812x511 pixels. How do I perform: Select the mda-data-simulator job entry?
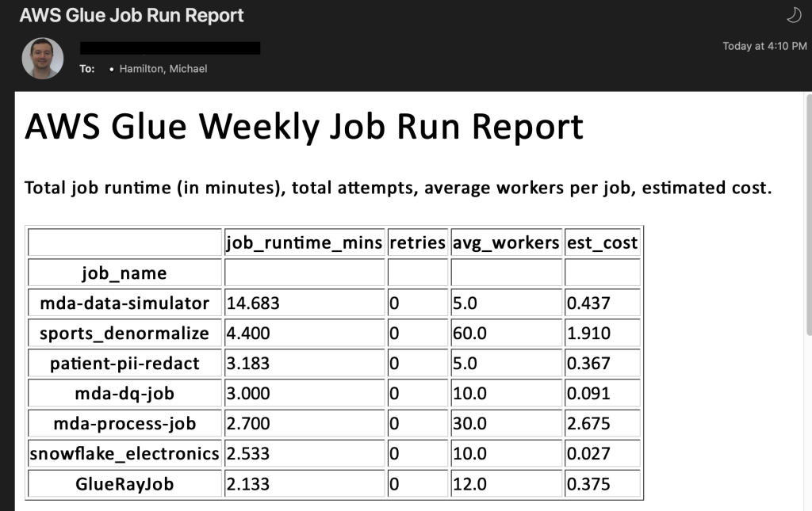click(x=124, y=303)
